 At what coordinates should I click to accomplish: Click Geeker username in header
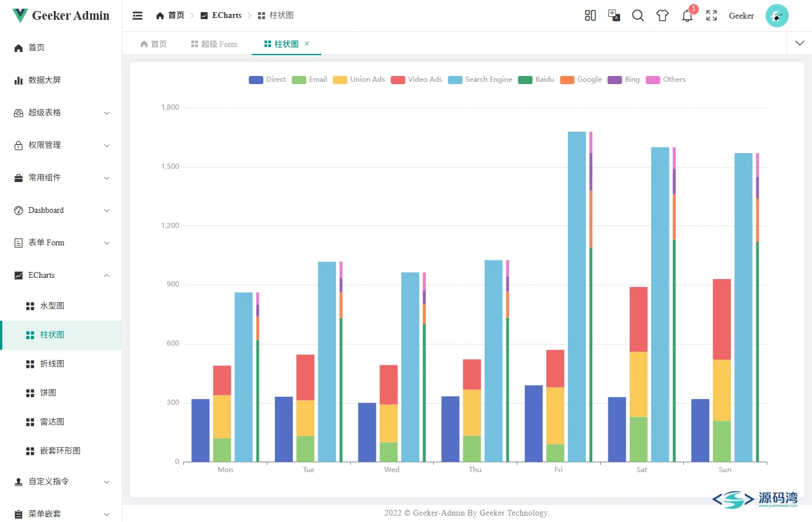pyautogui.click(x=741, y=16)
